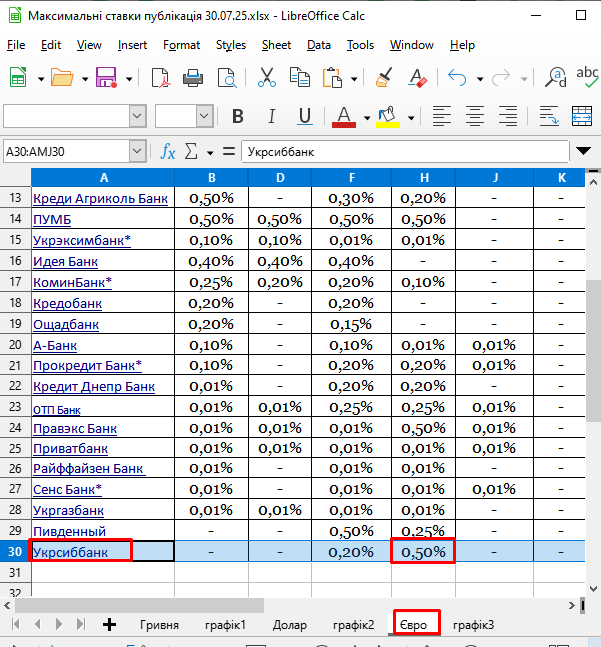Viewport: 601px width, 647px height.
Task: Open the Ощадбанк hyperlink
Action: tap(66, 324)
